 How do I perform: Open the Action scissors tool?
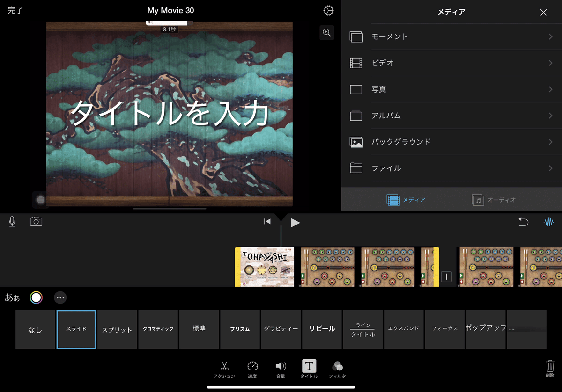click(x=224, y=370)
